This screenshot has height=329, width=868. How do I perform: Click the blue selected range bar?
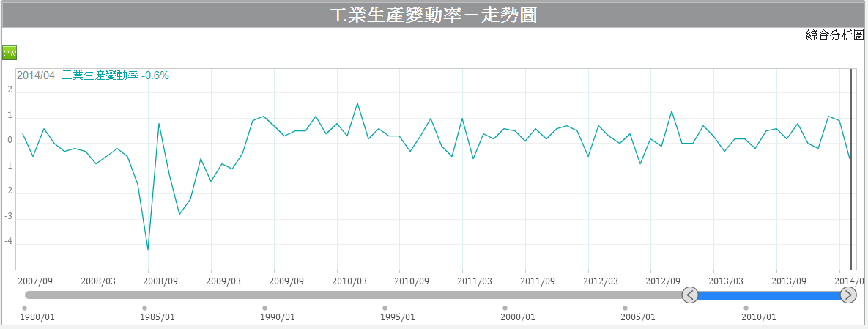769,295
